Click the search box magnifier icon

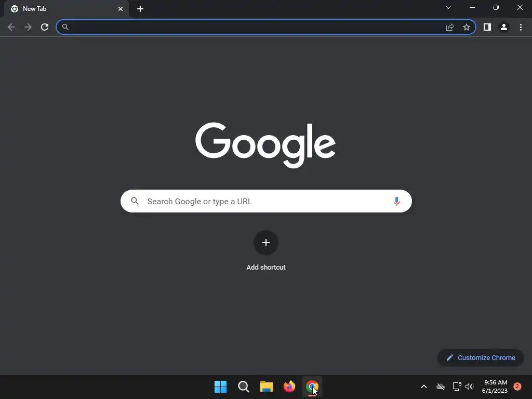(x=135, y=201)
